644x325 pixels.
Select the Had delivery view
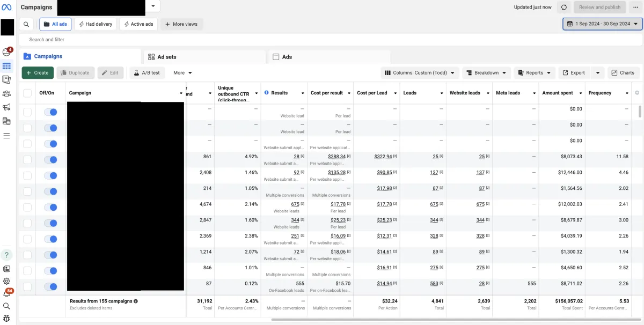[96, 24]
